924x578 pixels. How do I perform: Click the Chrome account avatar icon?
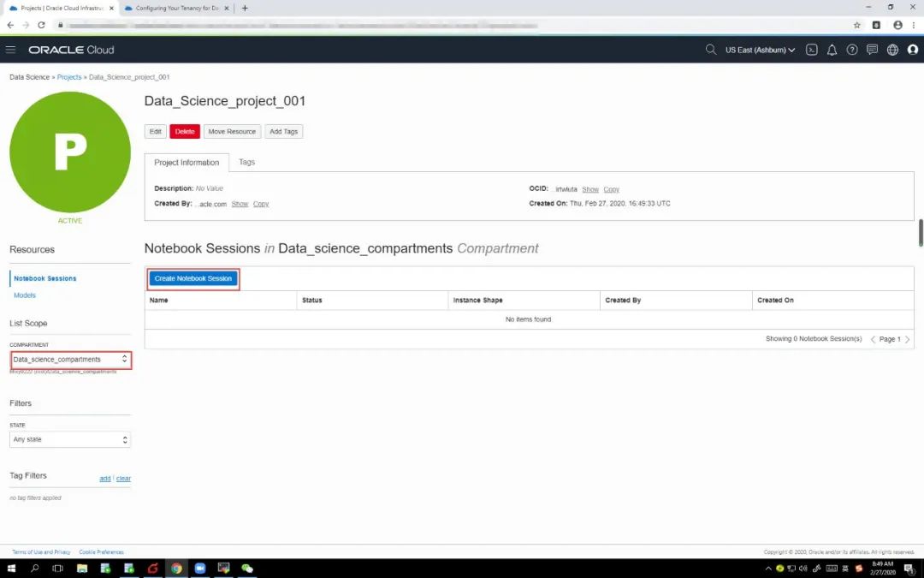[x=897, y=26]
